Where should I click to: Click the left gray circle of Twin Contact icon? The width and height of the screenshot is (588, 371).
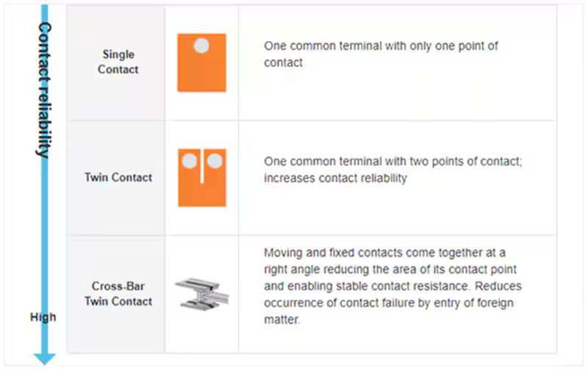[x=189, y=160]
